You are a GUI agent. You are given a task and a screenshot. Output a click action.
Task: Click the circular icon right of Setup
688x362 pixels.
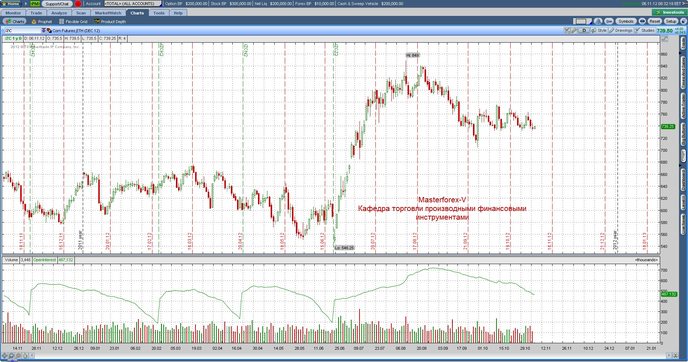[683, 21]
